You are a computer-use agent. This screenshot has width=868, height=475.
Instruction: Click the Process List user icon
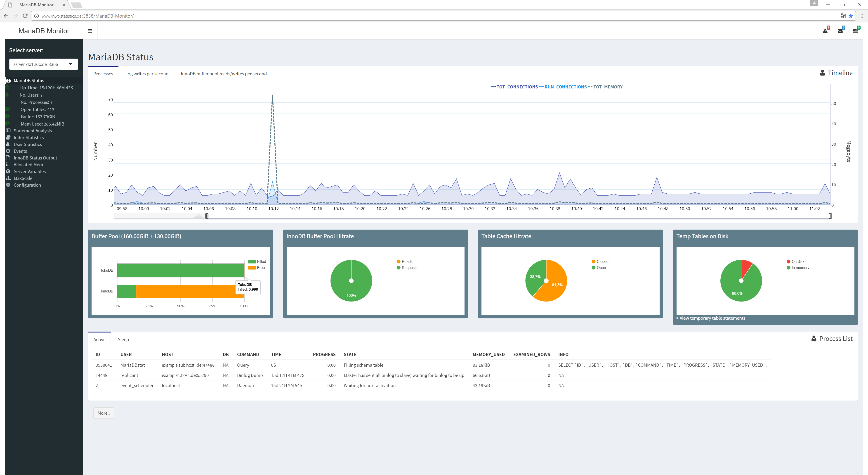coord(814,338)
